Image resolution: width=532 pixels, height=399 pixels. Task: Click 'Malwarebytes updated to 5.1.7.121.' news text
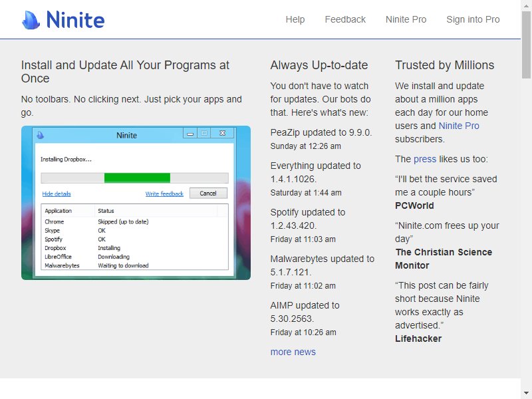[323, 265]
